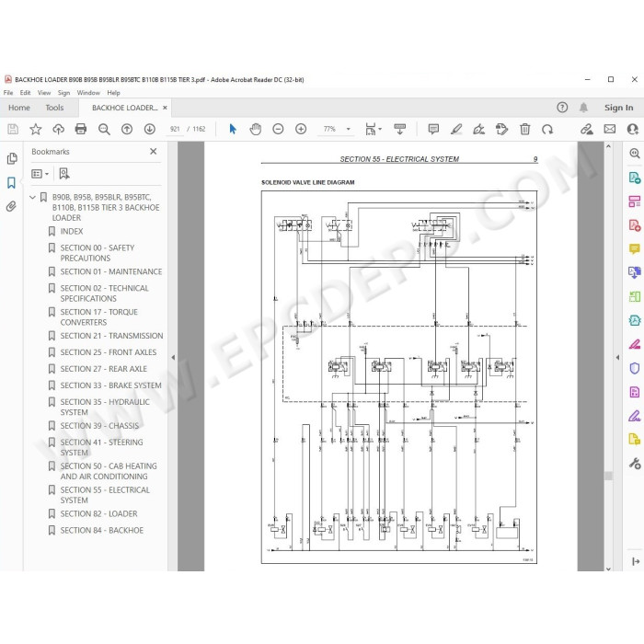Open search magnifier in right pane
Image resolution: width=644 pixels, height=644 pixels.
pyautogui.click(x=635, y=154)
